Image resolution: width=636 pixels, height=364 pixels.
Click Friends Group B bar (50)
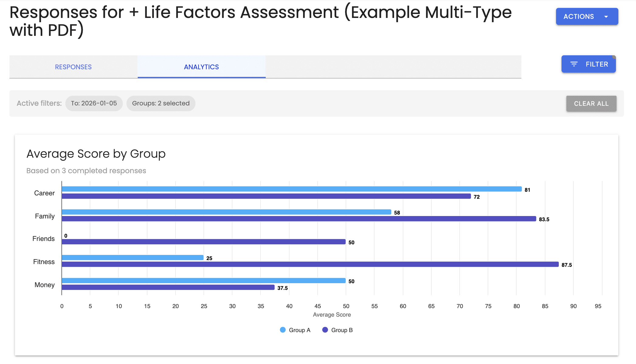point(204,242)
